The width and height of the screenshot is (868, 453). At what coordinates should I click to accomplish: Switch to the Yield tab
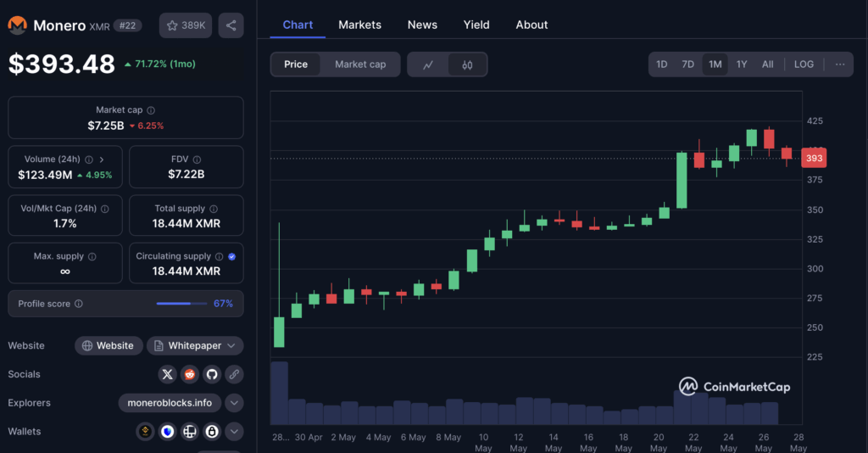click(476, 25)
